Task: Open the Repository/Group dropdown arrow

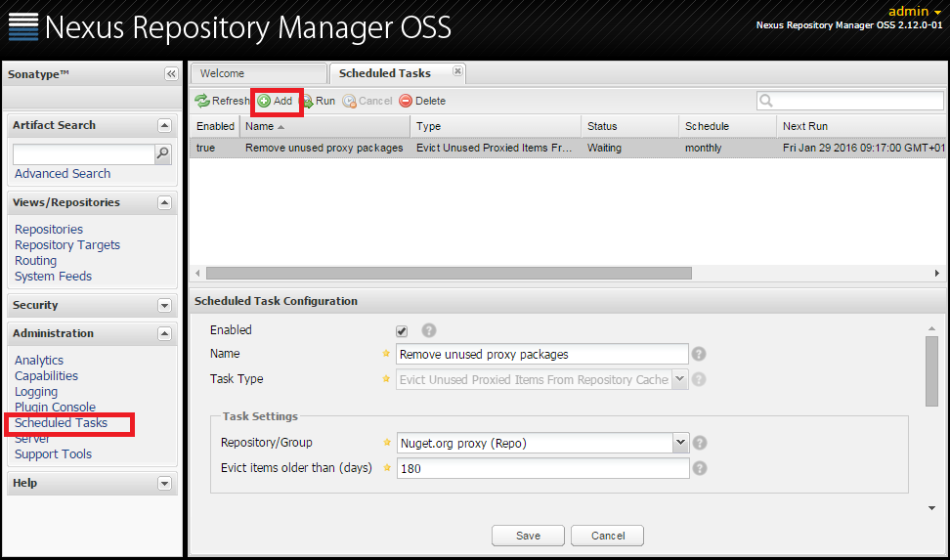Action: coord(681,443)
